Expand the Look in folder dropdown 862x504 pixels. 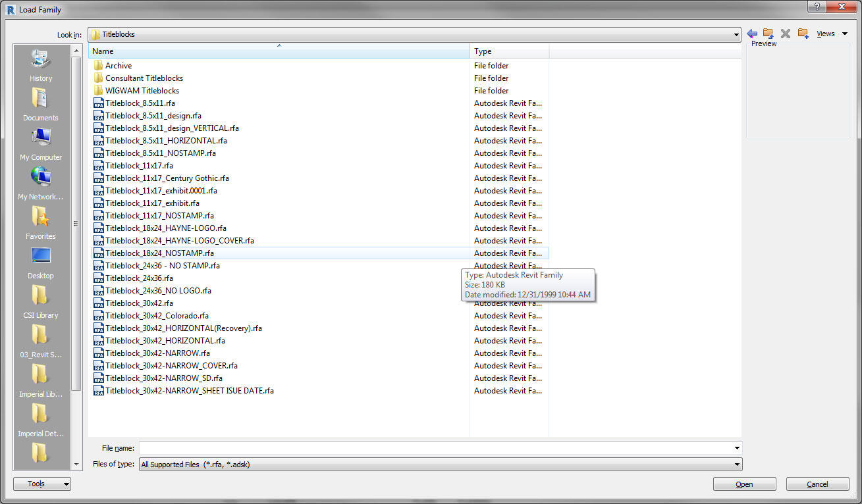[x=736, y=34]
